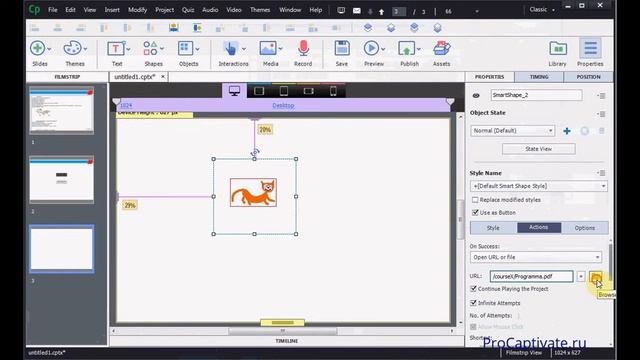
Task: Open the Normal (Default) state dropdown
Action: pos(512,131)
